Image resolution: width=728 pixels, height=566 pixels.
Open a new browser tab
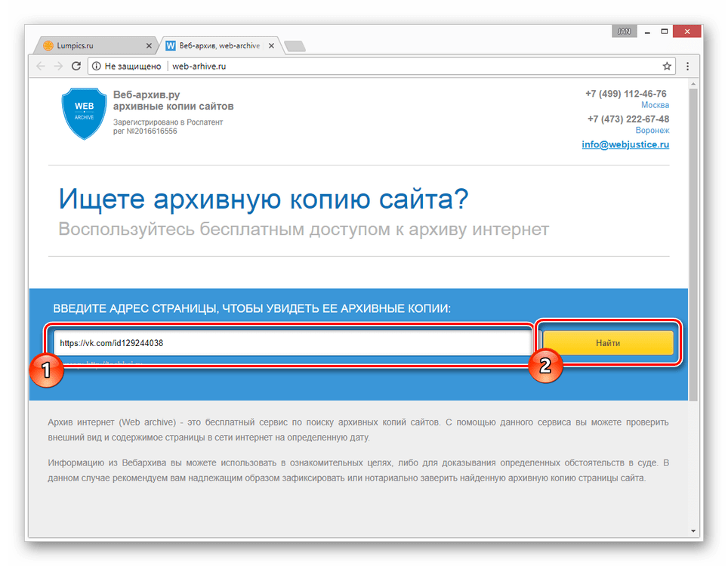coord(295,46)
